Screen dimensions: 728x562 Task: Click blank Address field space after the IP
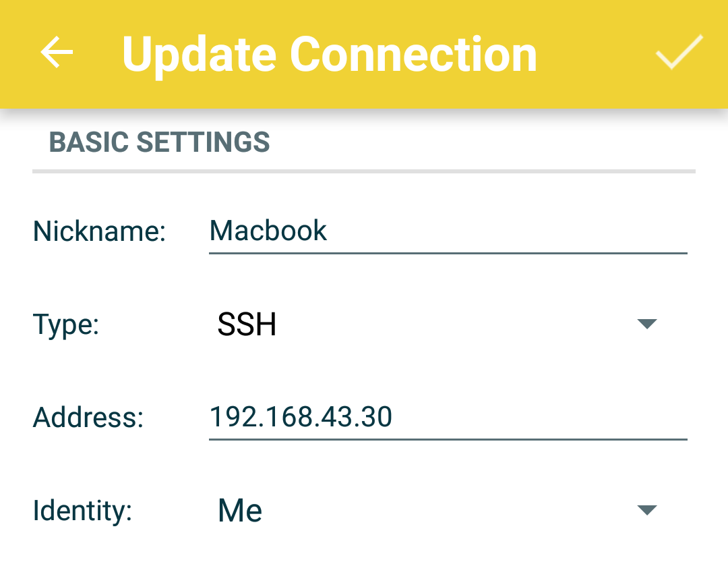coord(539,418)
